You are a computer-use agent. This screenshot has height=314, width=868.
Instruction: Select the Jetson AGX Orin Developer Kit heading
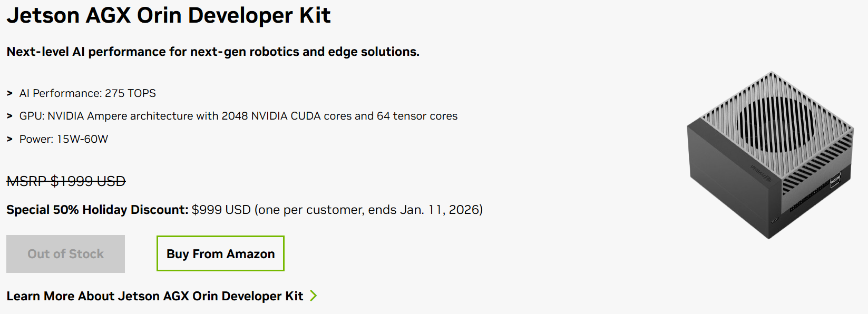point(169,15)
